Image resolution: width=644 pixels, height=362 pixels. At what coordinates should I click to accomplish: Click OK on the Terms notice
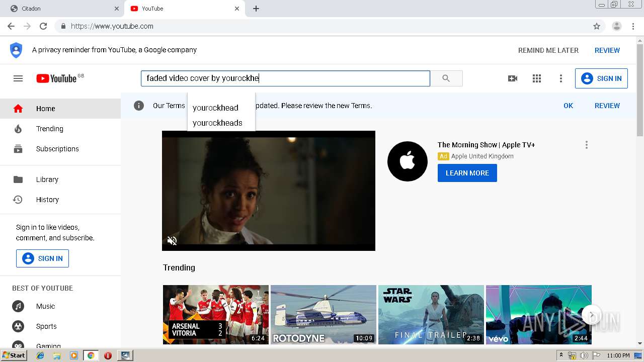pyautogui.click(x=569, y=106)
